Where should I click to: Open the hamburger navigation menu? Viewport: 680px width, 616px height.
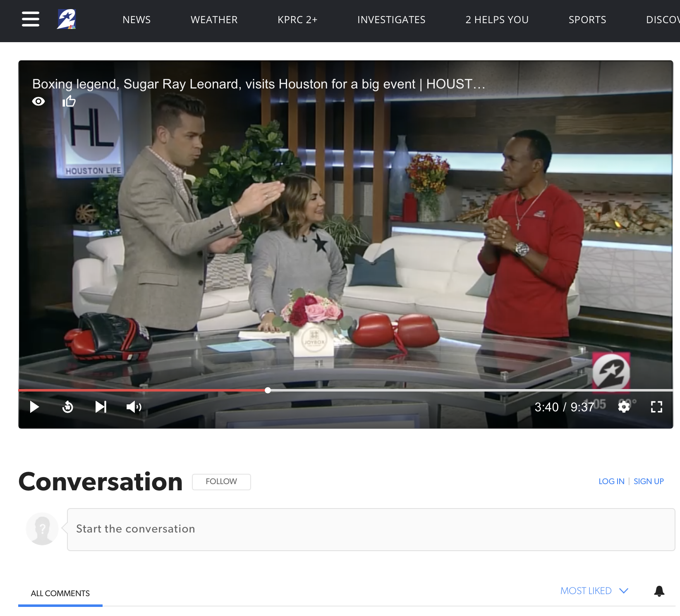(31, 19)
